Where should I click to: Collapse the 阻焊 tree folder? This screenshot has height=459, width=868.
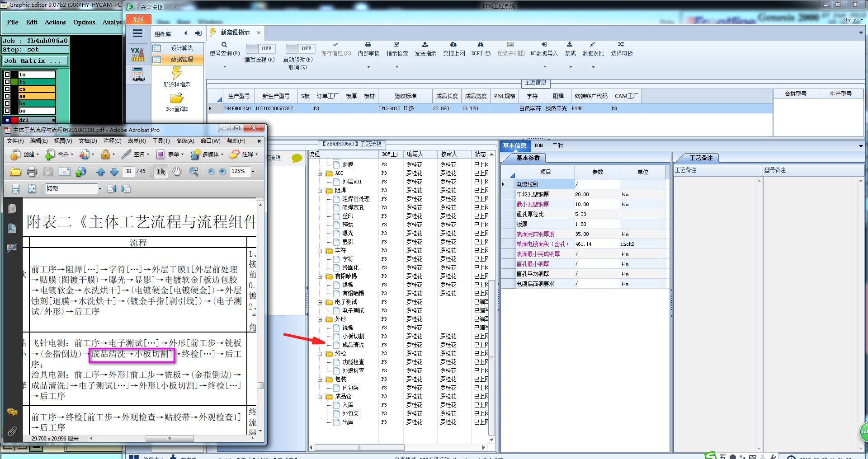[320, 191]
